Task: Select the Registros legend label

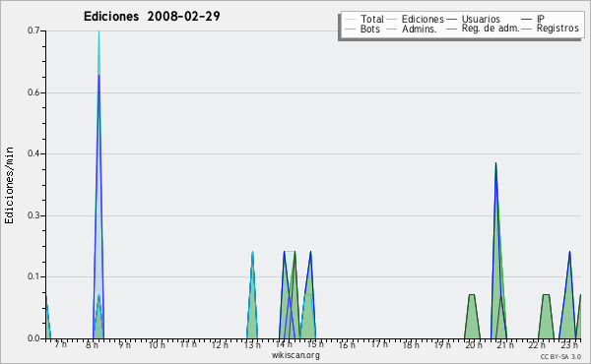Action: point(558,29)
